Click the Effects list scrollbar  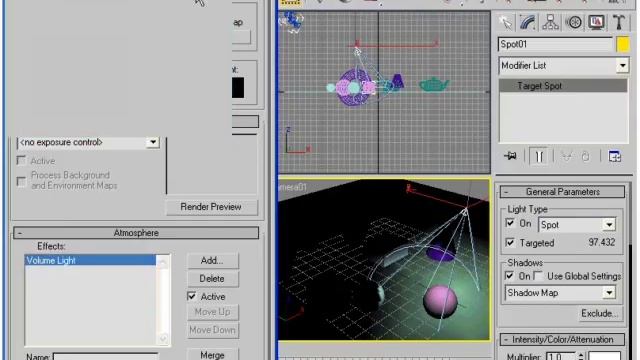click(x=163, y=300)
